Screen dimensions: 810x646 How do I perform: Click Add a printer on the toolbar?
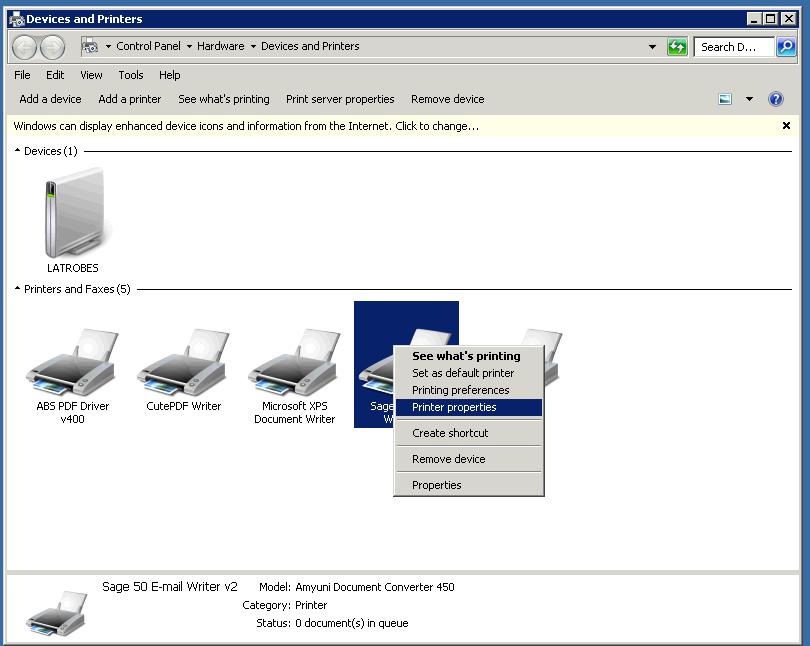129,98
